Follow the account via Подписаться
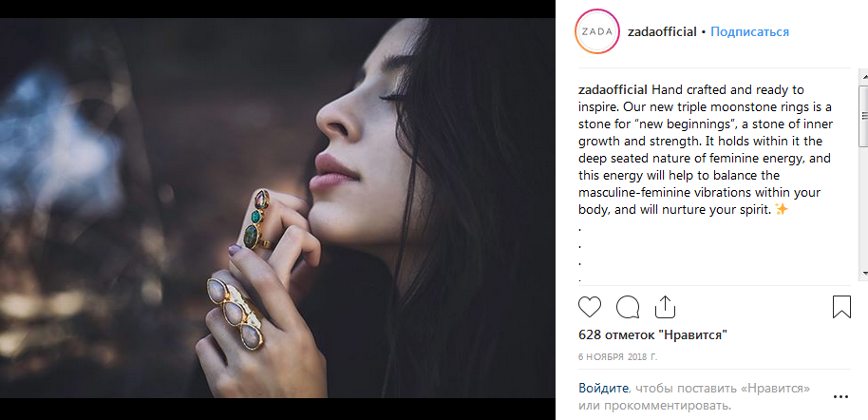Screen dimensions: 868x420 tap(749, 31)
